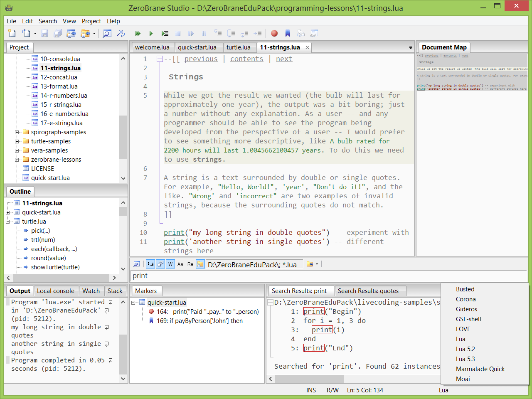Click the contents link in the comment header

(x=246, y=59)
